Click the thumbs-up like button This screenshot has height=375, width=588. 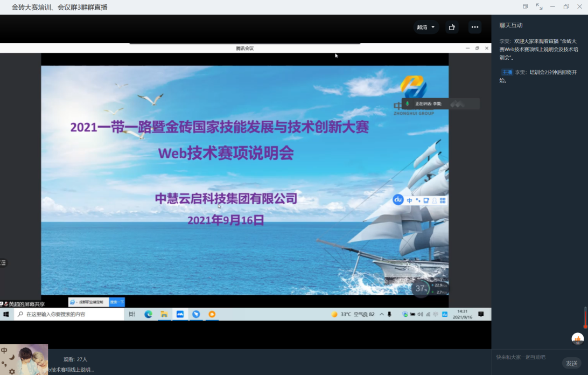(x=577, y=339)
